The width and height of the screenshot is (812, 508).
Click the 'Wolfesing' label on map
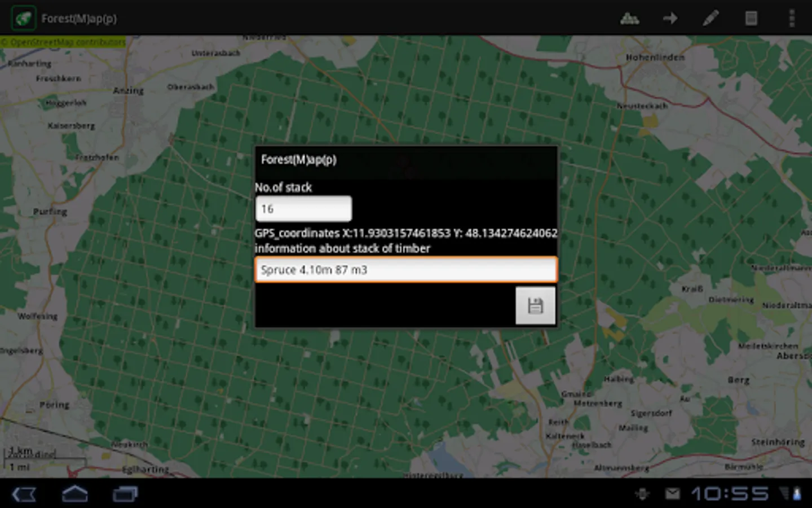37,316
